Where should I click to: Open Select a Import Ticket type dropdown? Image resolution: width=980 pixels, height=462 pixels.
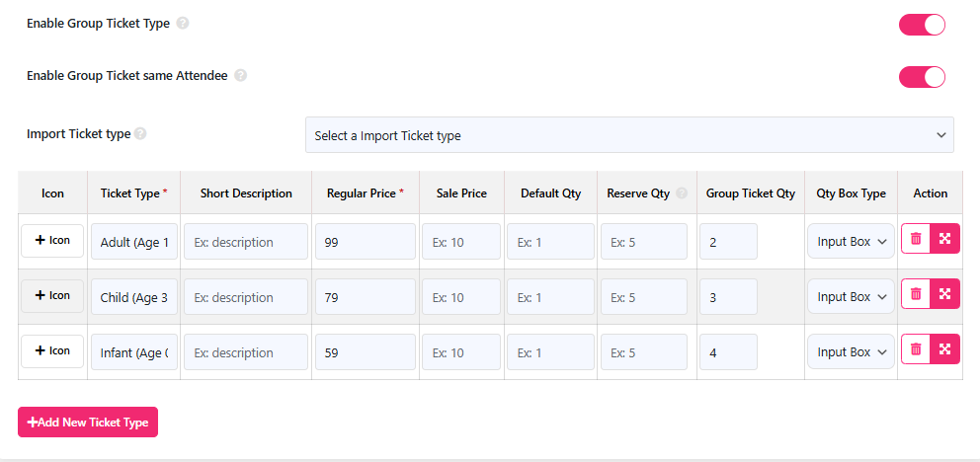click(629, 135)
